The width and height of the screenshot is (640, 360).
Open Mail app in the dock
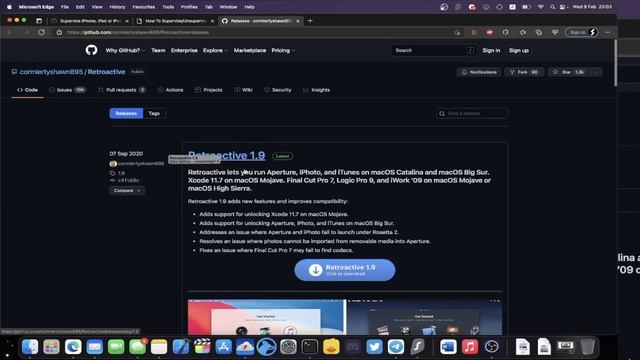point(95,347)
